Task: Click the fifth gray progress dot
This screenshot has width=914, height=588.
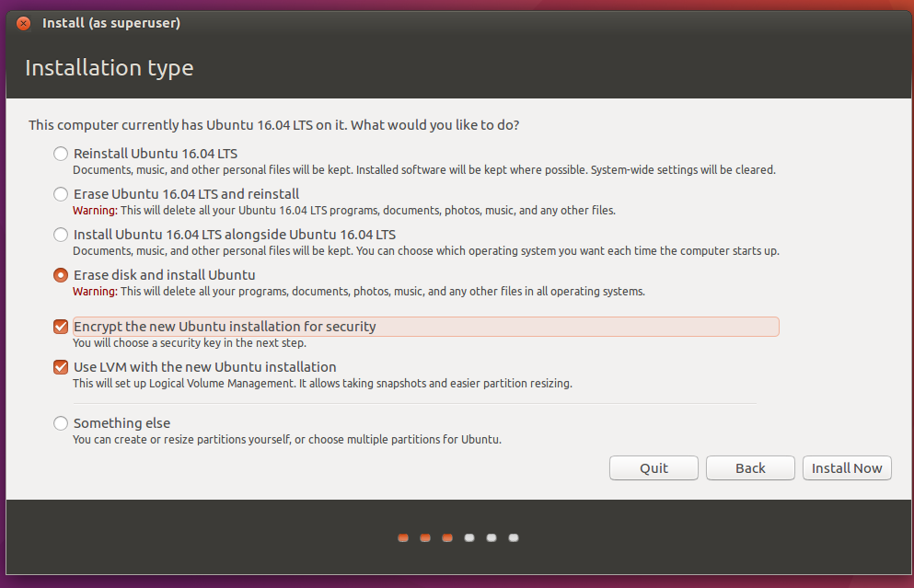Action: [491, 537]
